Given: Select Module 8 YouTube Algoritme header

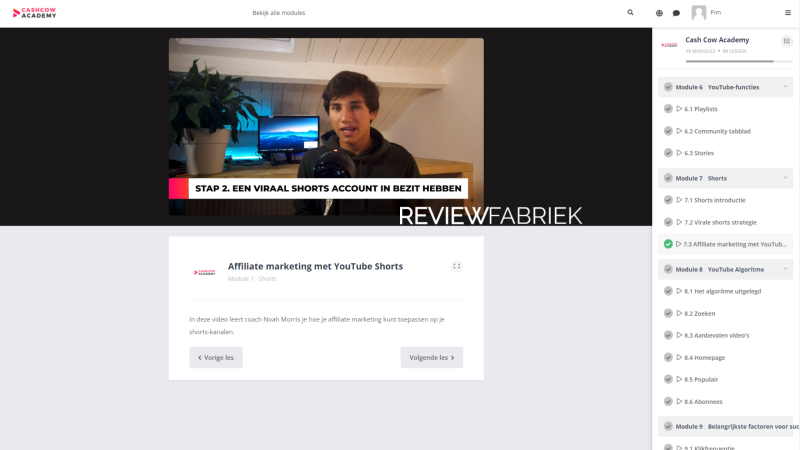Looking at the screenshot, I should 726,269.
